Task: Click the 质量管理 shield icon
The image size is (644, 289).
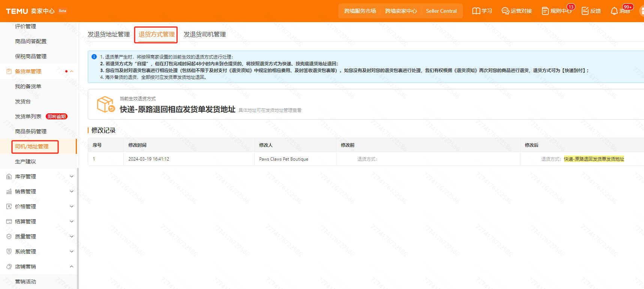Action: pos(9,236)
